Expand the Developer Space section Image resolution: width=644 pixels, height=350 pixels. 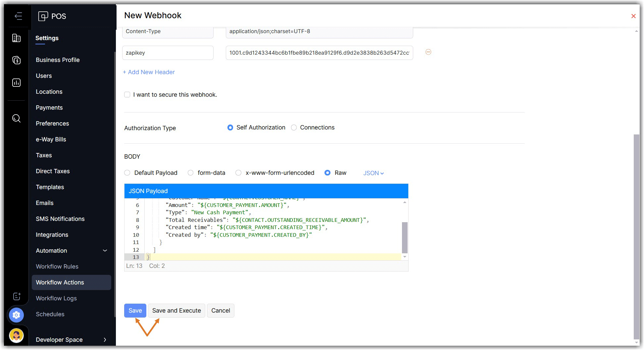point(105,340)
